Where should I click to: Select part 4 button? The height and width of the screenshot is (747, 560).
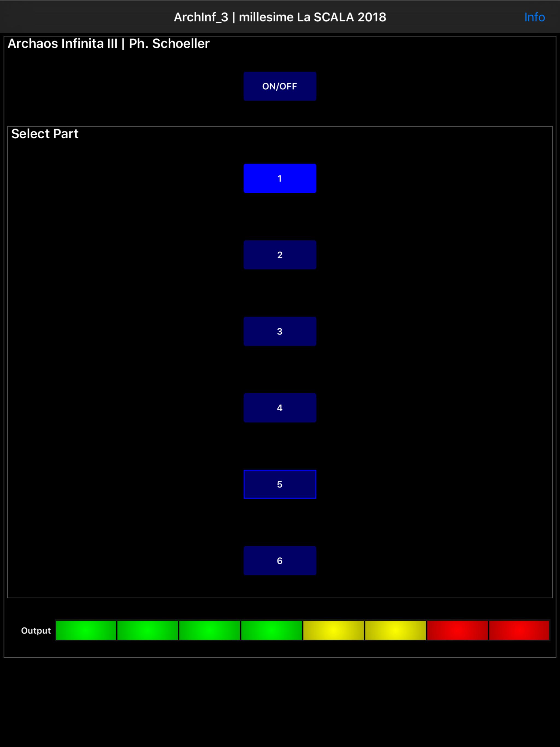coord(280,408)
